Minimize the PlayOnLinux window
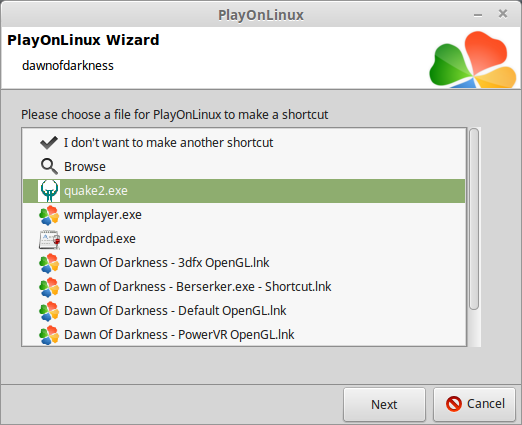Viewport: 522px width, 425px height. (478, 15)
